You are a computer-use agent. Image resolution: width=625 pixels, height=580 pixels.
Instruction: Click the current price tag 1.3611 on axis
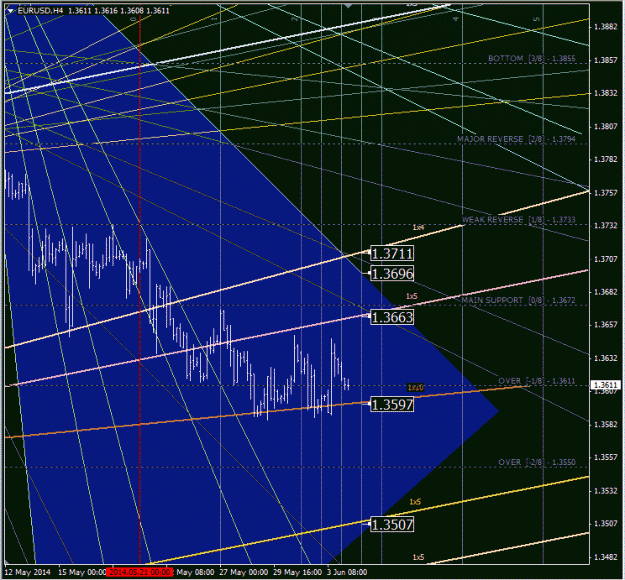tap(605, 385)
